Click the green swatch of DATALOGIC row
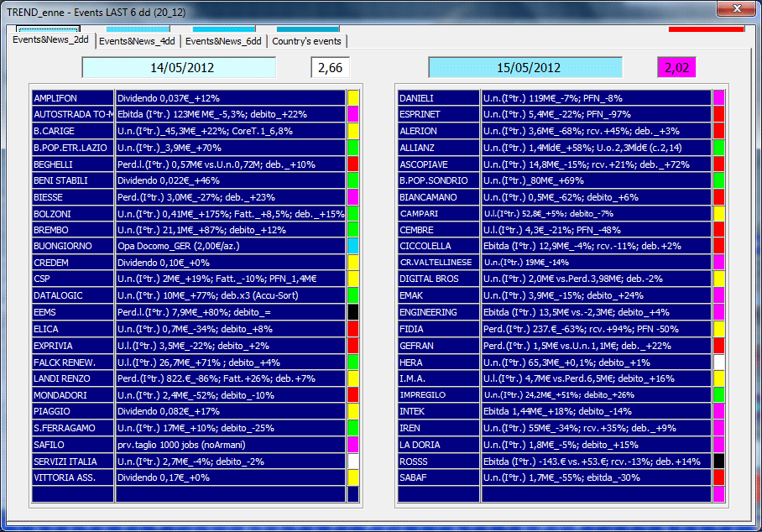This screenshot has width=762, height=532. 353,295
